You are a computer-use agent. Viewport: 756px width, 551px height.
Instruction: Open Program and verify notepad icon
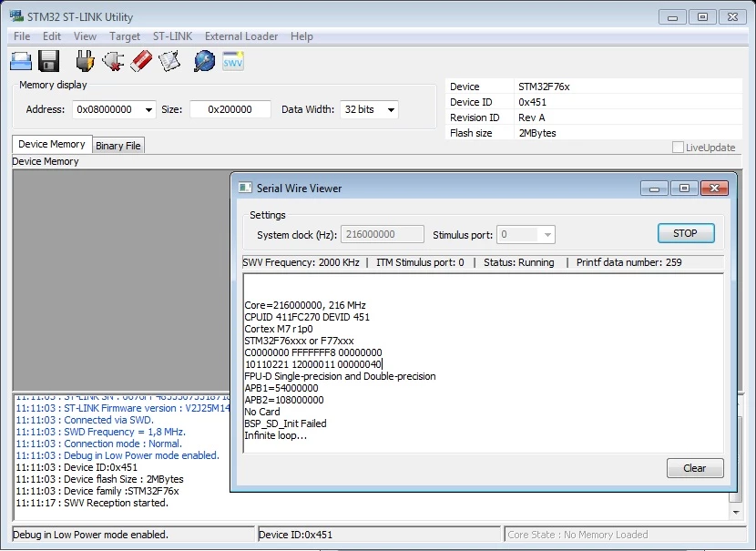[x=169, y=62]
